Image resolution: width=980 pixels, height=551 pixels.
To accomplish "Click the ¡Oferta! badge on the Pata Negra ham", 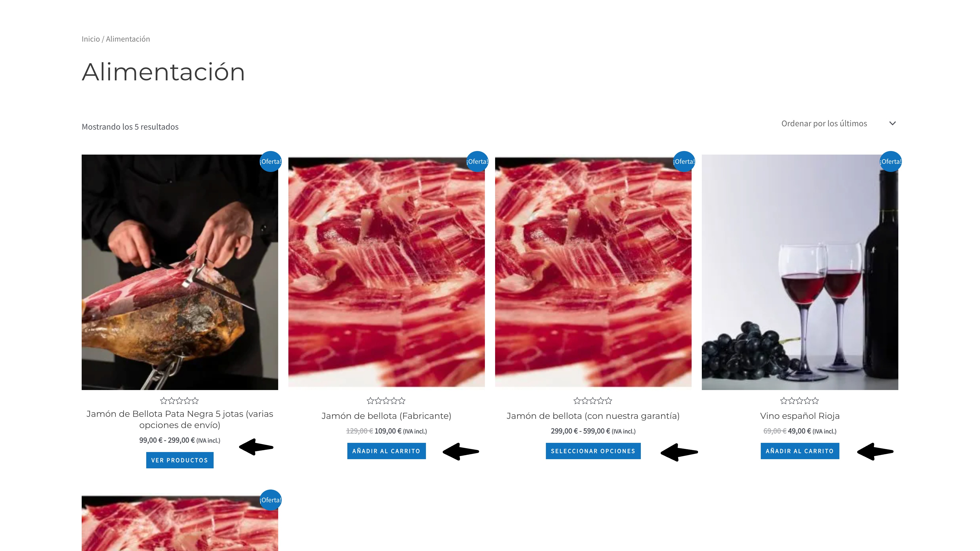I will tap(271, 162).
